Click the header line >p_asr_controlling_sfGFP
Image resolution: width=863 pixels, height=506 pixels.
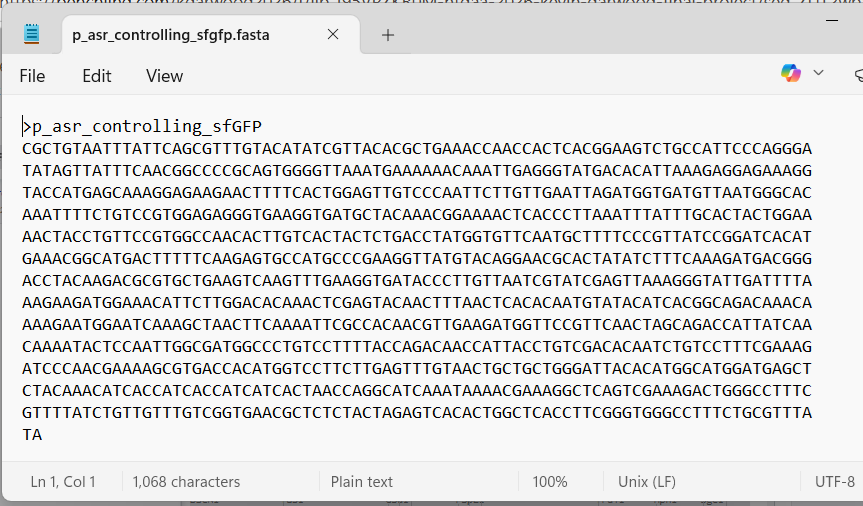pyautogui.click(x=142, y=127)
